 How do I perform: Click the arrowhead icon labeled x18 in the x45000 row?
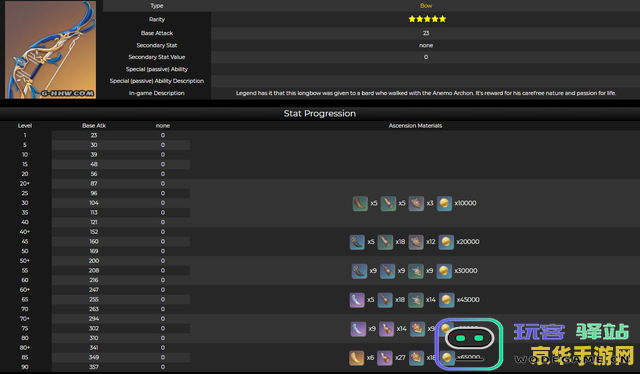[x=385, y=300]
